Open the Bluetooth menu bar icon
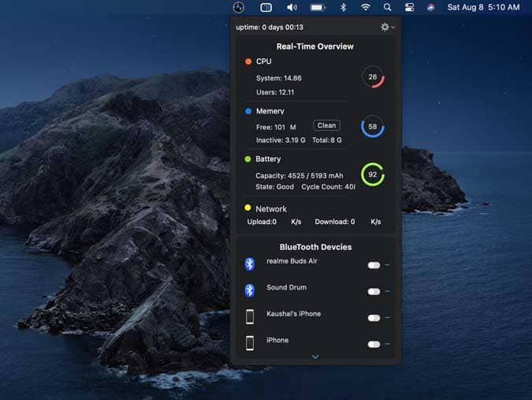Screen dimensions: 532x400 [x=343, y=7]
